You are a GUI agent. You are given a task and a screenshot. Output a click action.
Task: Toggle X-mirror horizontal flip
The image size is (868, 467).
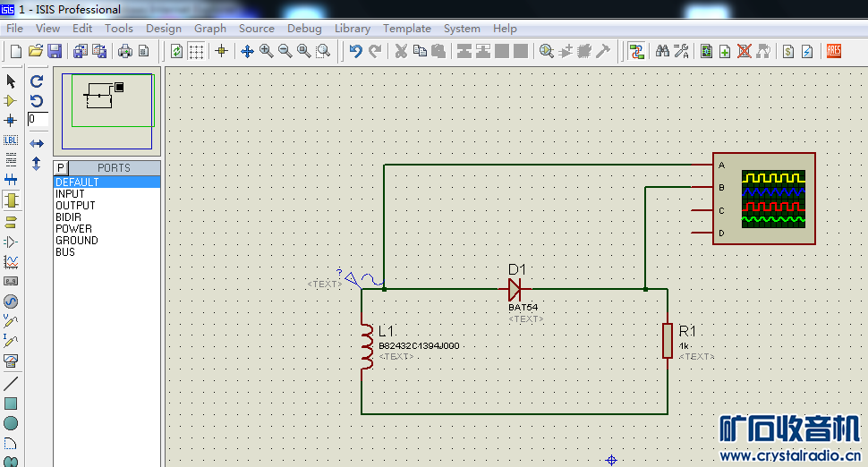click(x=37, y=143)
